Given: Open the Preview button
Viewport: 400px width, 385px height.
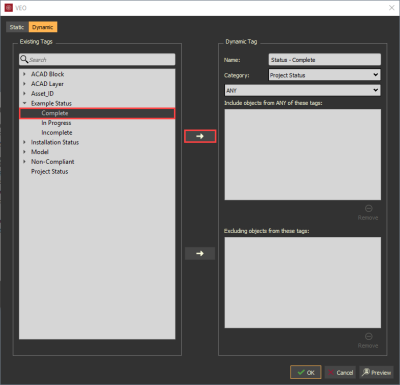Looking at the screenshot, I should pyautogui.click(x=376, y=372).
